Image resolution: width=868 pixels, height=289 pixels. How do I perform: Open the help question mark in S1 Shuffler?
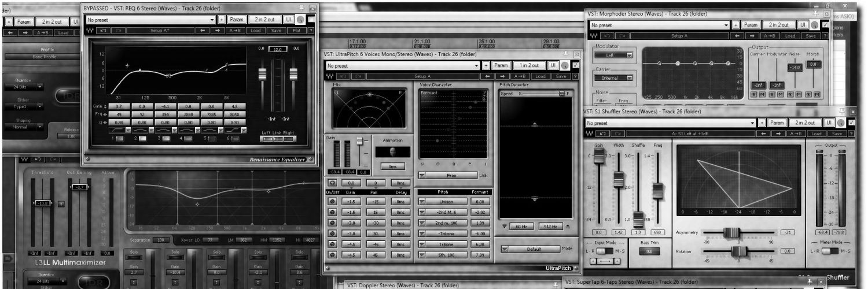coord(852,134)
